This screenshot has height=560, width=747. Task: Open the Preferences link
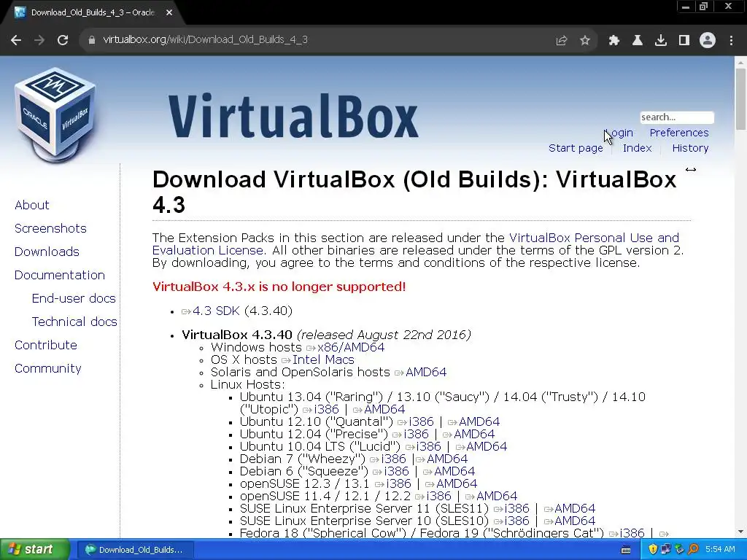679,133
